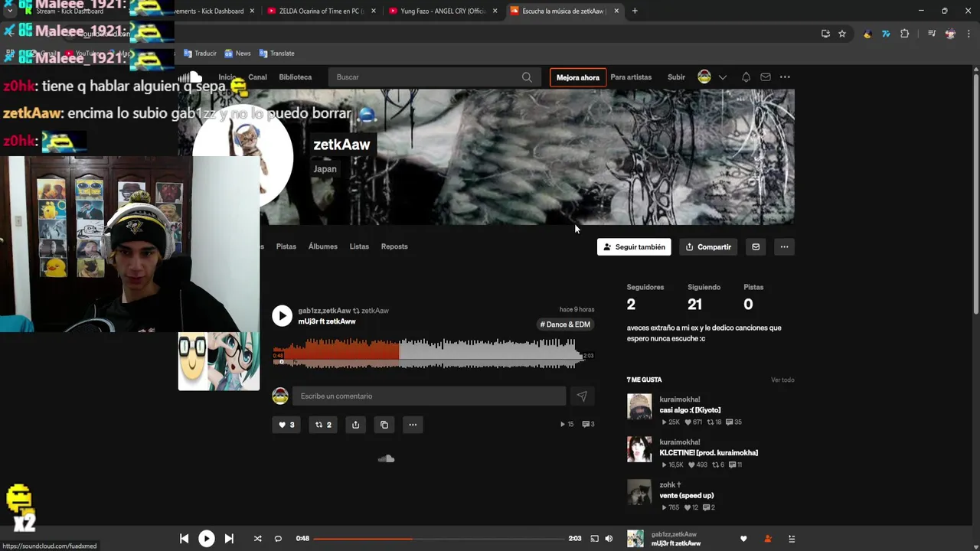Click the player bar track artwork
Viewport: 980px width, 551px height.
(x=635, y=539)
